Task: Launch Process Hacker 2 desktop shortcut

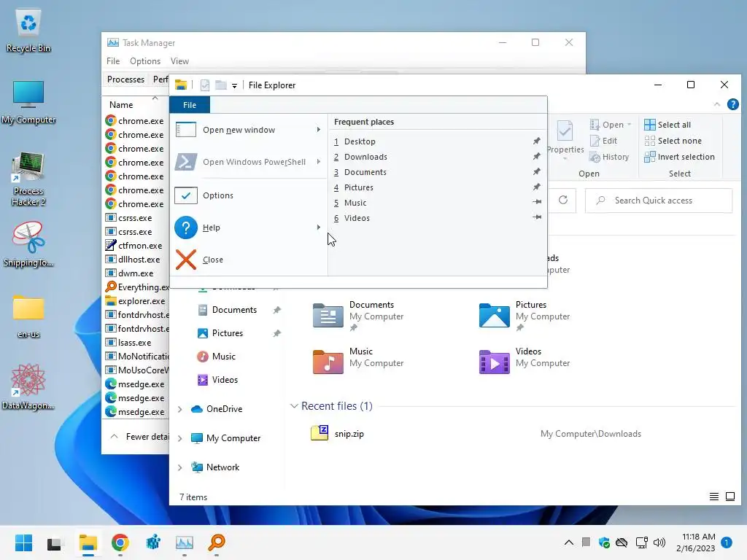Action: (28, 179)
